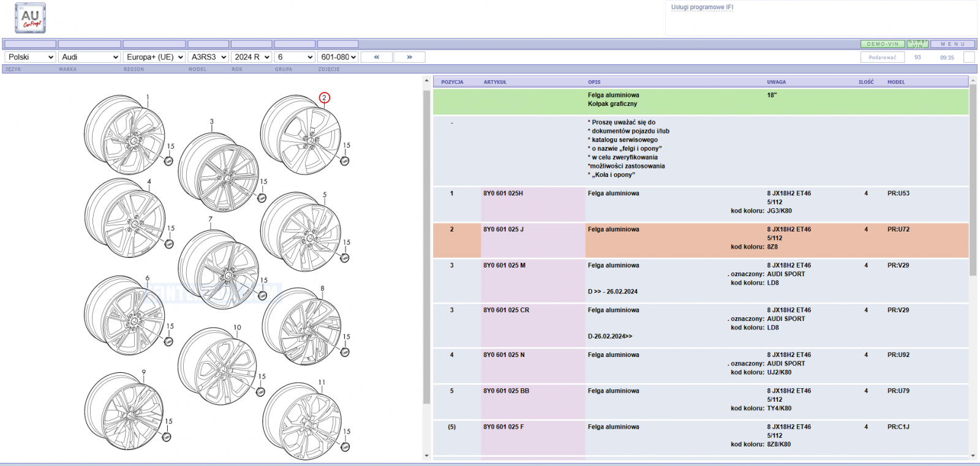
Task: Go to previous illustration with « arrow
Action: (377, 57)
